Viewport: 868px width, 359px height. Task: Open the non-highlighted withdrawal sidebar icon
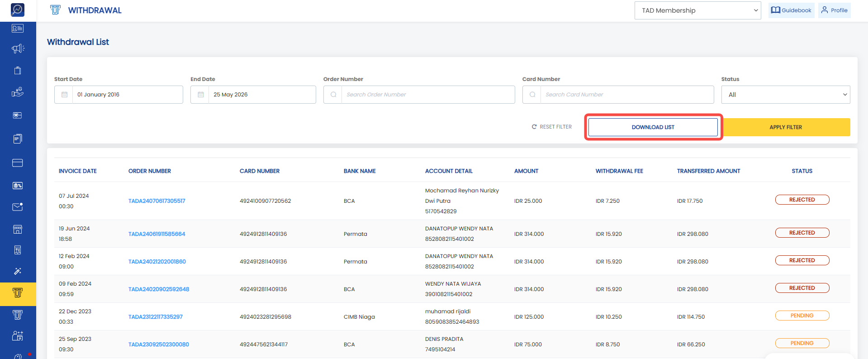18,315
